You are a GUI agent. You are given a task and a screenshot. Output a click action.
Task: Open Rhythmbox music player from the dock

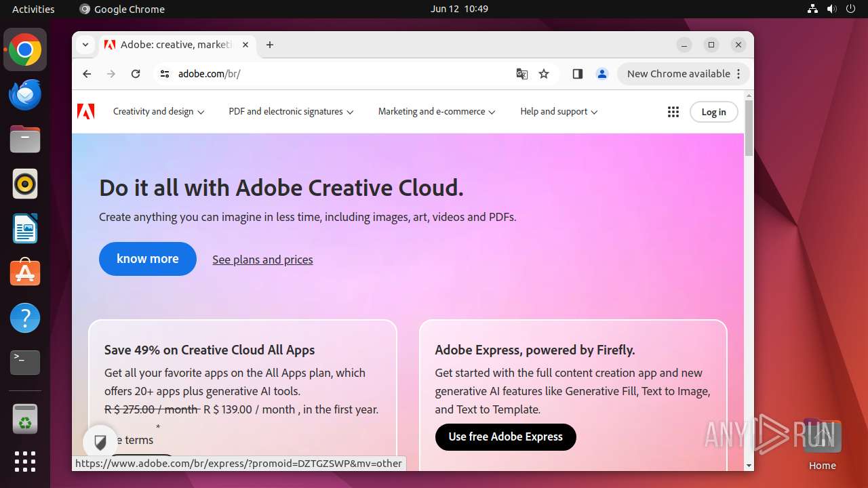pyautogui.click(x=25, y=184)
